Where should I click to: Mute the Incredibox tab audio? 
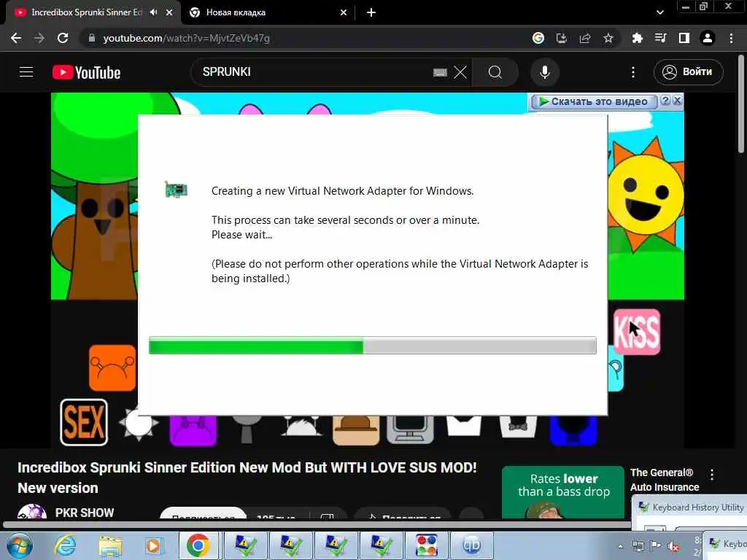tap(153, 12)
